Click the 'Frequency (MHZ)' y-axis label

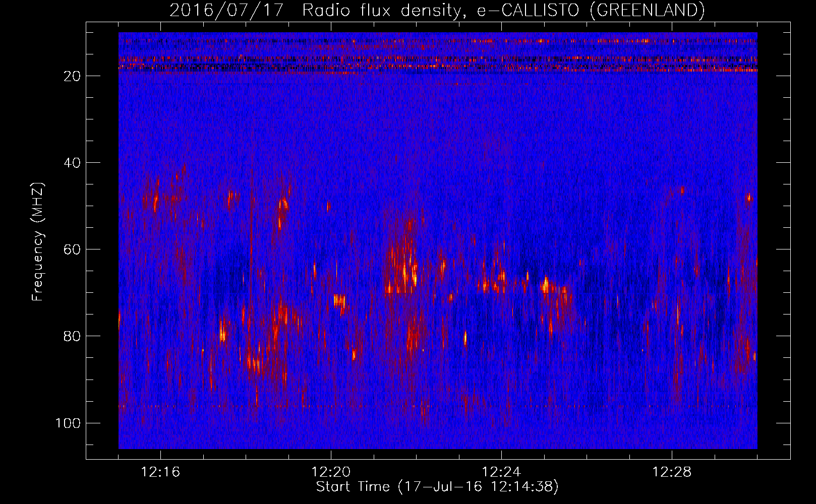coord(37,241)
